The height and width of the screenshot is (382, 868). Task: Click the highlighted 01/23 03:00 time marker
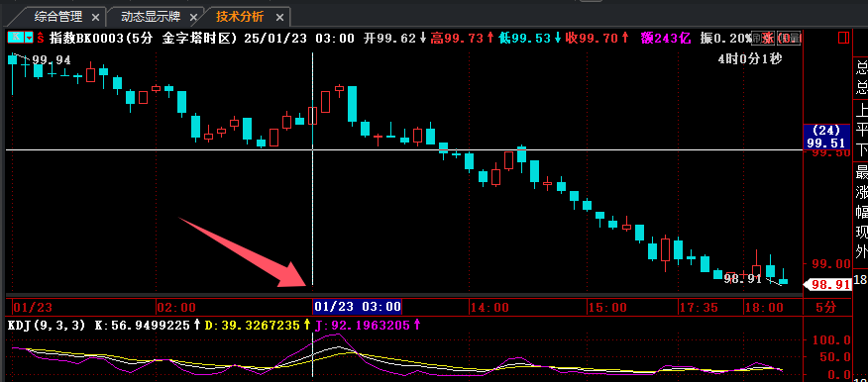coord(357,307)
